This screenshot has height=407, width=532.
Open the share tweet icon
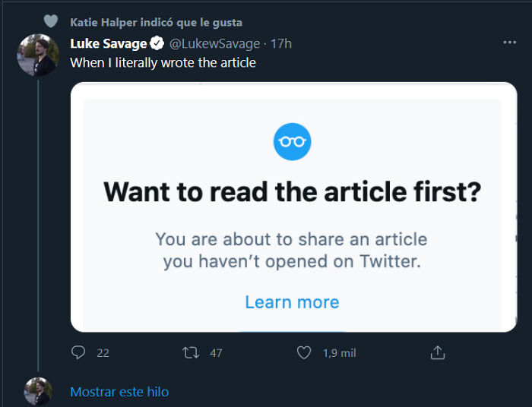437,352
